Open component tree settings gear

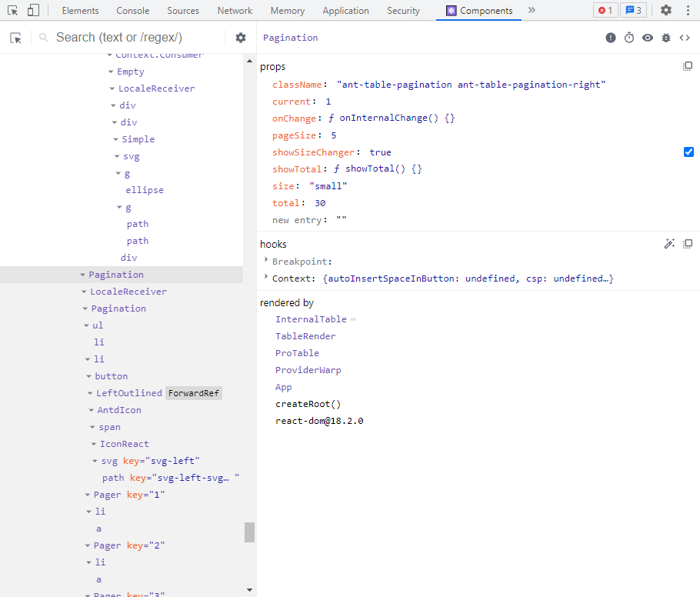pyautogui.click(x=241, y=38)
